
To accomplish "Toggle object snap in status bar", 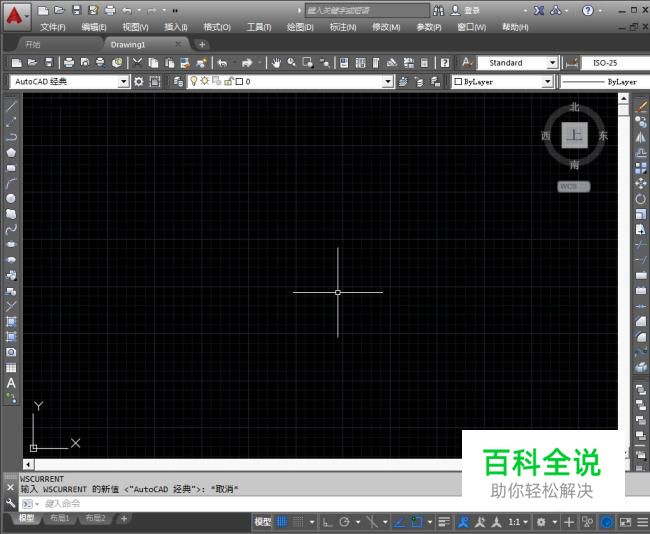I will [x=416, y=522].
